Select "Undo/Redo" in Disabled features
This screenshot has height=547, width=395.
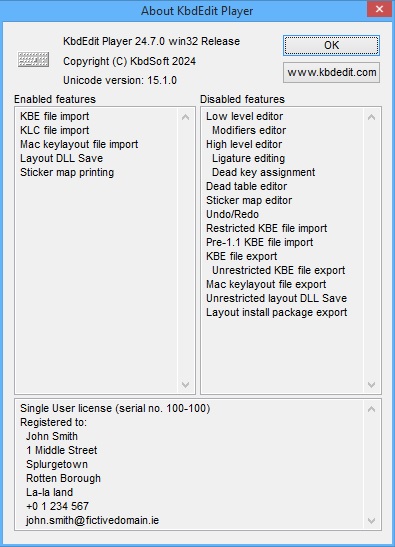pyautogui.click(x=232, y=214)
